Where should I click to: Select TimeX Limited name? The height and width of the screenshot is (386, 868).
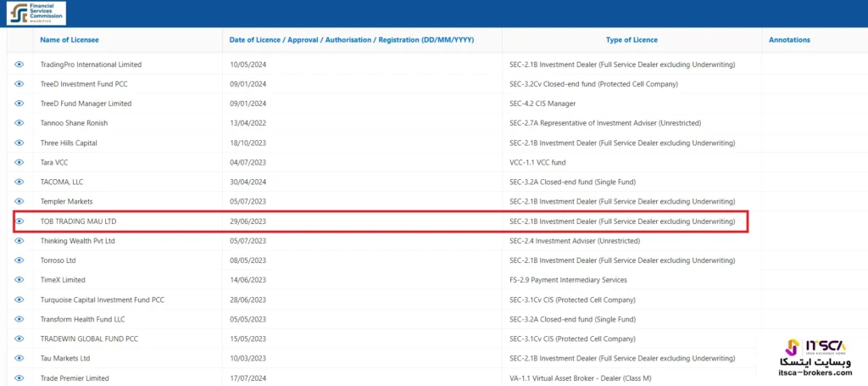[x=63, y=280]
